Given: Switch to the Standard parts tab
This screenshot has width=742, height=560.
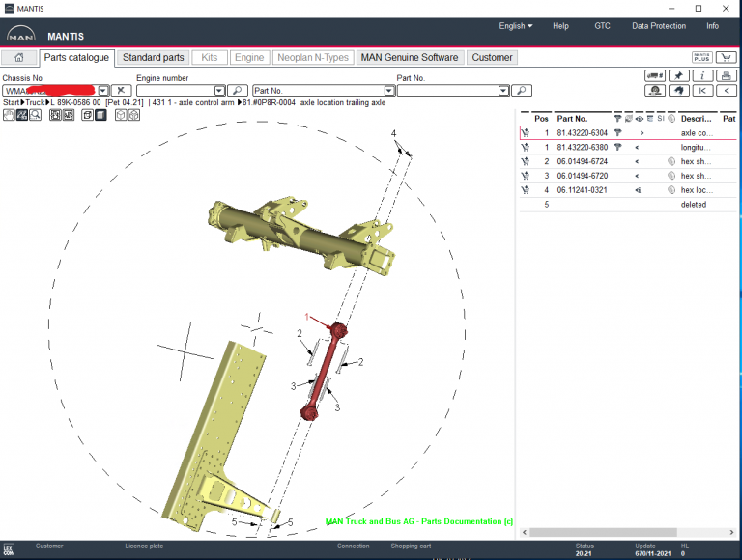Looking at the screenshot, I should pos(153,58).
